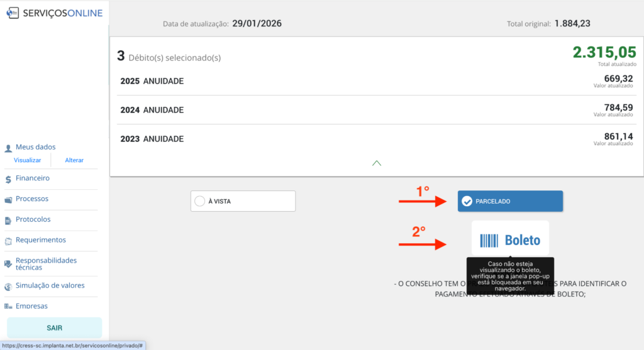Click the Protocolos document icon
The width and height of the screenshot is (644, 350).
click(x=8, y=221)
